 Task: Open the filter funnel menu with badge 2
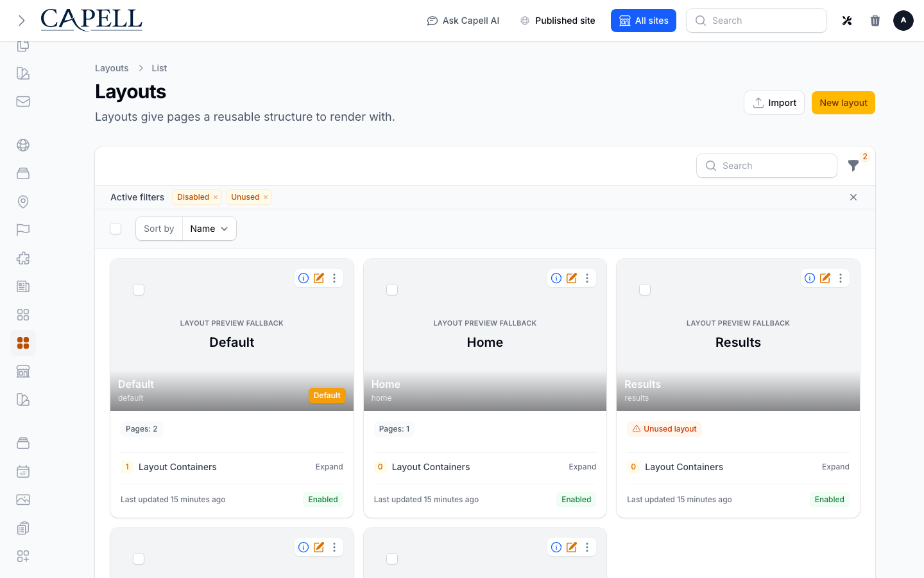coord(853,166)
